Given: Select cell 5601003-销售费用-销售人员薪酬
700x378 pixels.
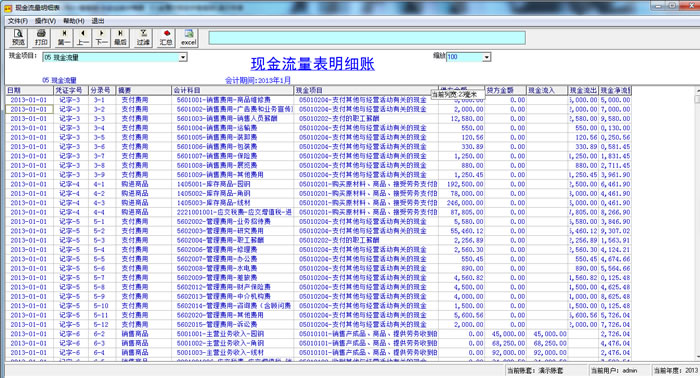Looking at the screenshot, I should pos(233,119).
